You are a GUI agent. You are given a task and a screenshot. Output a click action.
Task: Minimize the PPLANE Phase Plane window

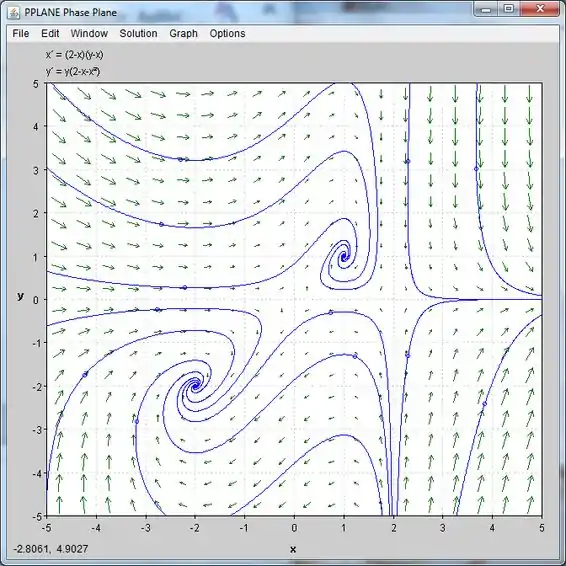coord(486,9)
